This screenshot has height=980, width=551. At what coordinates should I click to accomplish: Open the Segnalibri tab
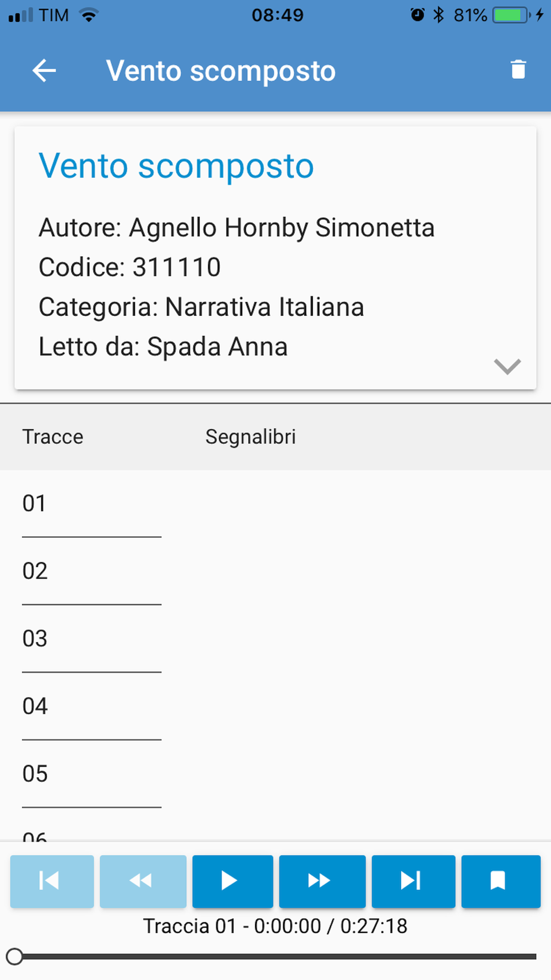point(251,437)
